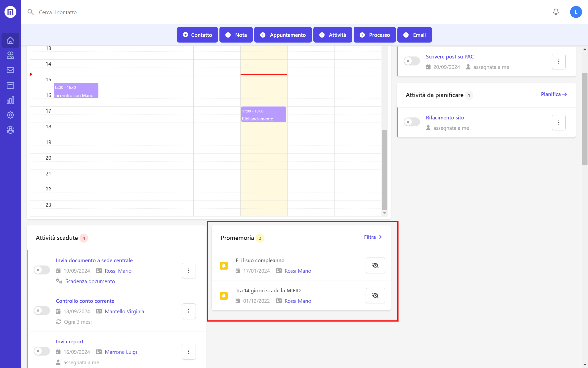Image resolution: width=588 pixels, height=368 pixels.
Task: Mark 'Controllo conto corrente' as done
Action: coord(42,311)
